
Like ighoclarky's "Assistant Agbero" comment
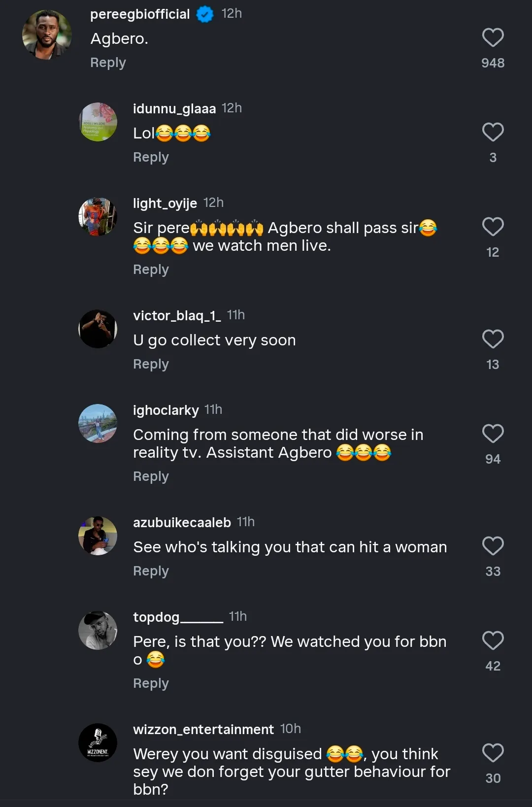click(493, 434)
